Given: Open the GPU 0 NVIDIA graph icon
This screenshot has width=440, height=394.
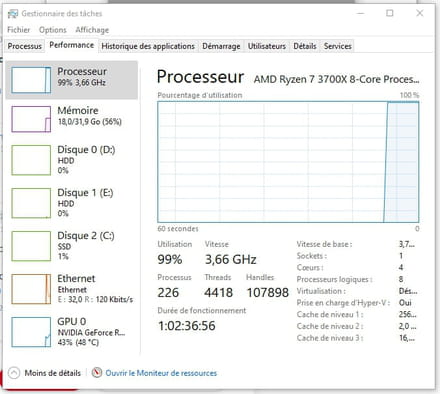Looking at the screenshot, I should [31, 332].
